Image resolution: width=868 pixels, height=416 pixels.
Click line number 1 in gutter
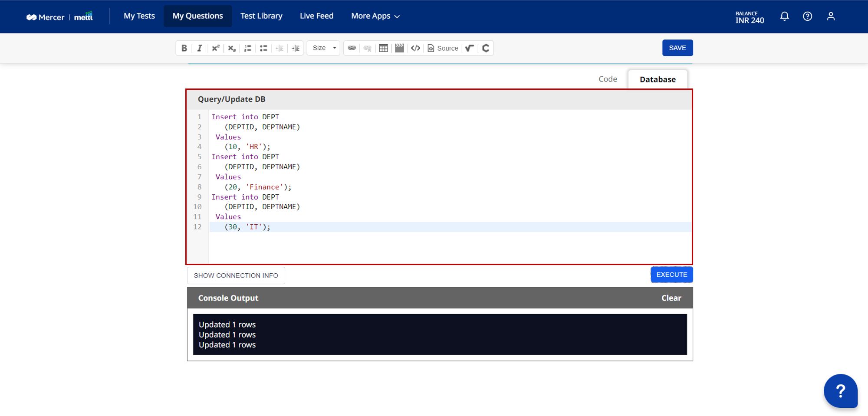(200, 117)
